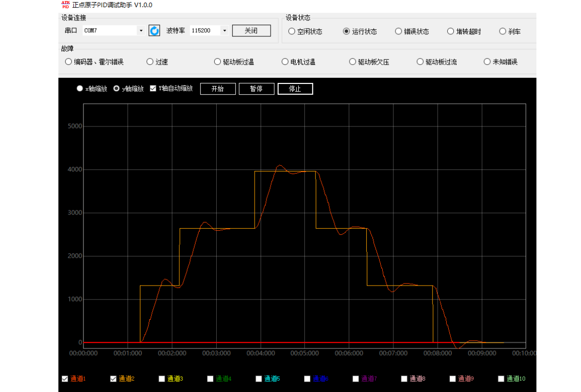Select the 空闲状态 radio button
The height and width of the screenshot is (392, 581).
coord(292,31)
